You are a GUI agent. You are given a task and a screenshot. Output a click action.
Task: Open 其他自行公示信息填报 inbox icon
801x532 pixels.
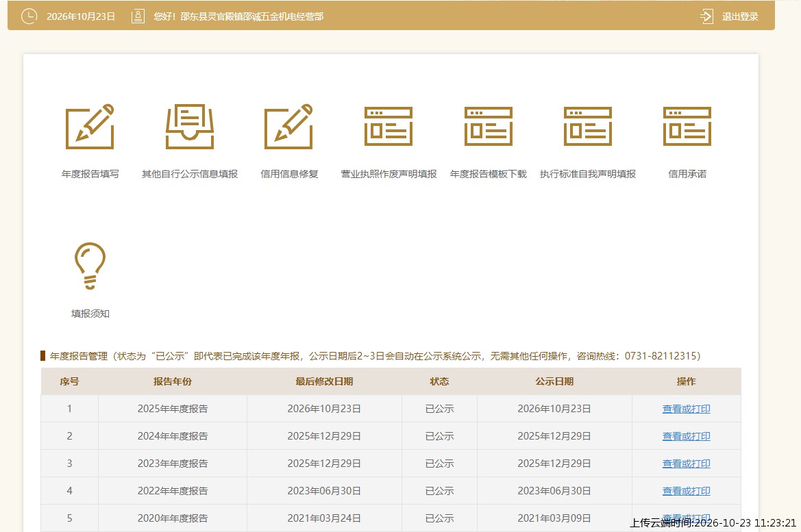click(190, 127)
